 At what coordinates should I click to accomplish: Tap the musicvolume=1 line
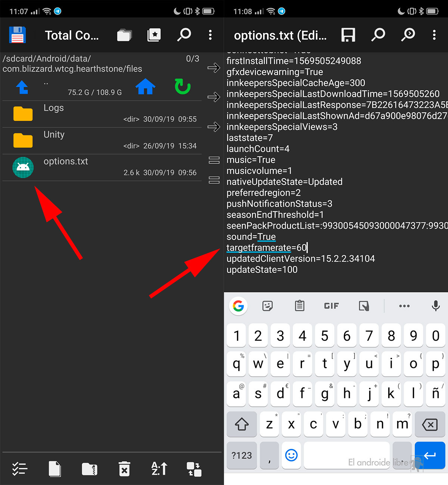[259, 171]
